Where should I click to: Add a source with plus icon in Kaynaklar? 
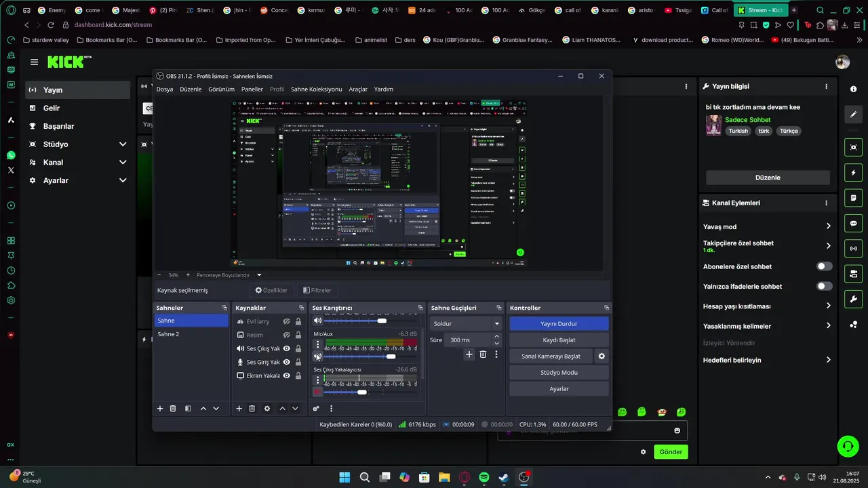tap(239, 409)
